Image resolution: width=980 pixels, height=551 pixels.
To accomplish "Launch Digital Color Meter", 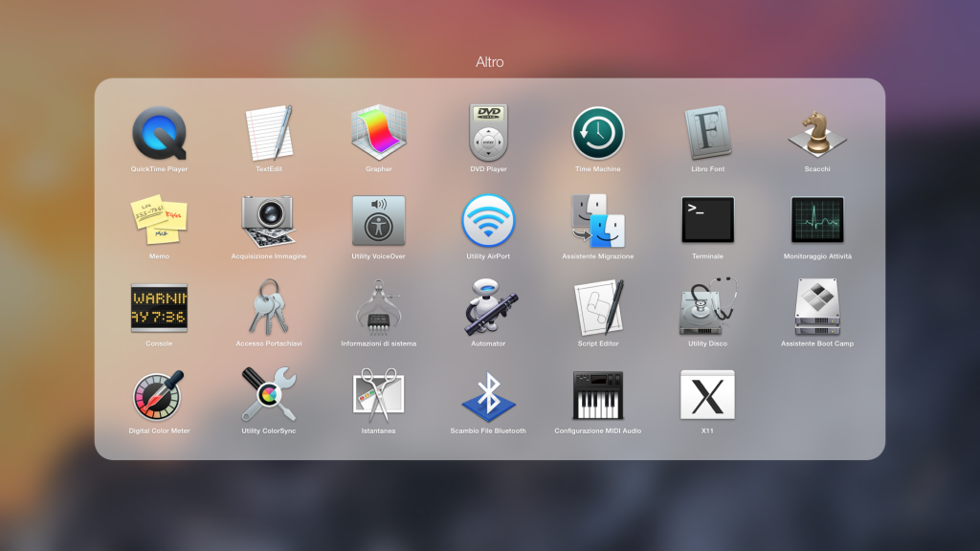I will (159, 395).
